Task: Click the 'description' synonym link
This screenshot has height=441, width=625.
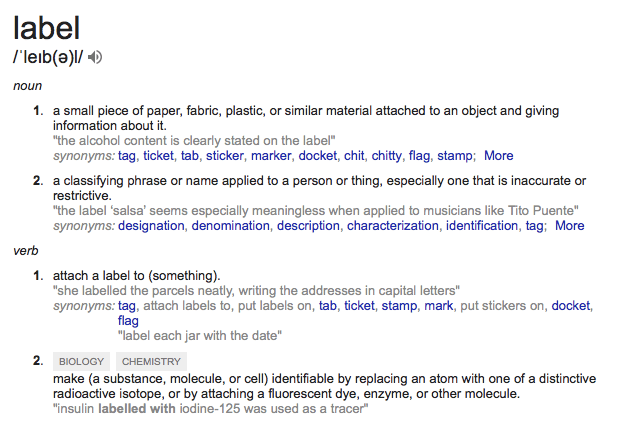Action: coord(308,225)
